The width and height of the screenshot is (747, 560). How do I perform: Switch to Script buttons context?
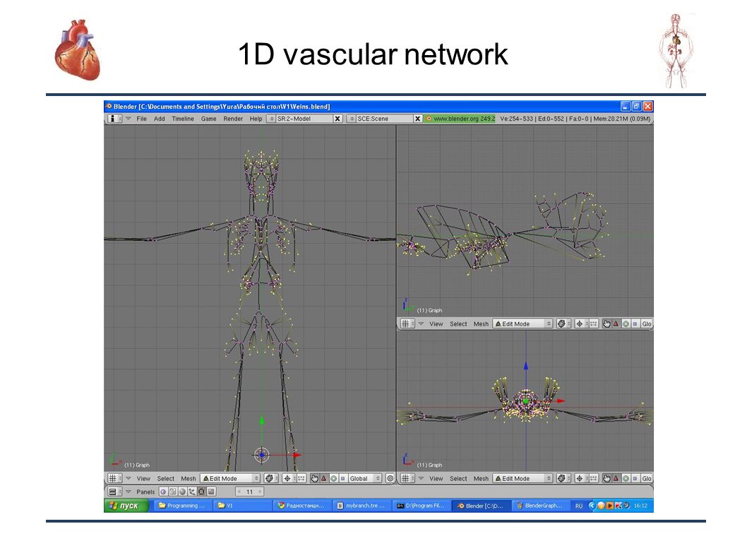(x=173, y=492)
